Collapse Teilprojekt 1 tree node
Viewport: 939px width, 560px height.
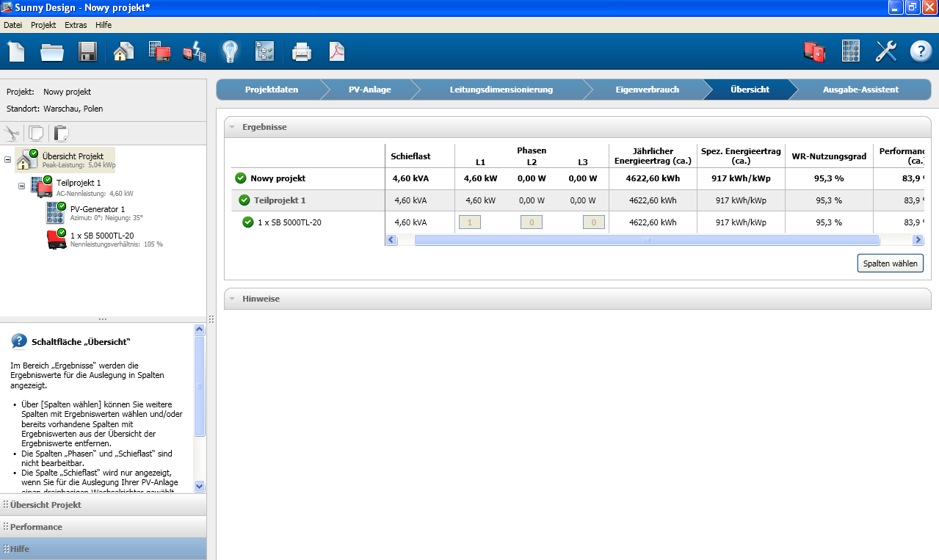pos(21,186)
